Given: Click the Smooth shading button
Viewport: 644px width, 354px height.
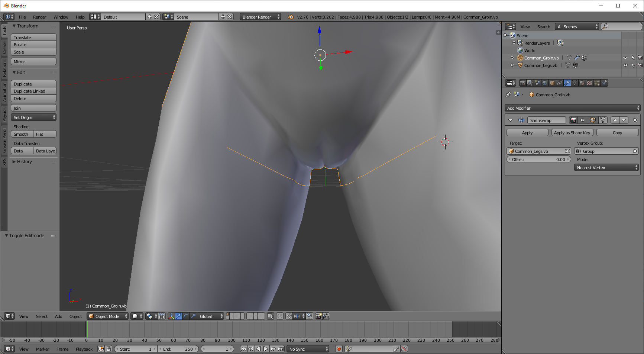Looking at the screenshot, I should tap(22, 134).
